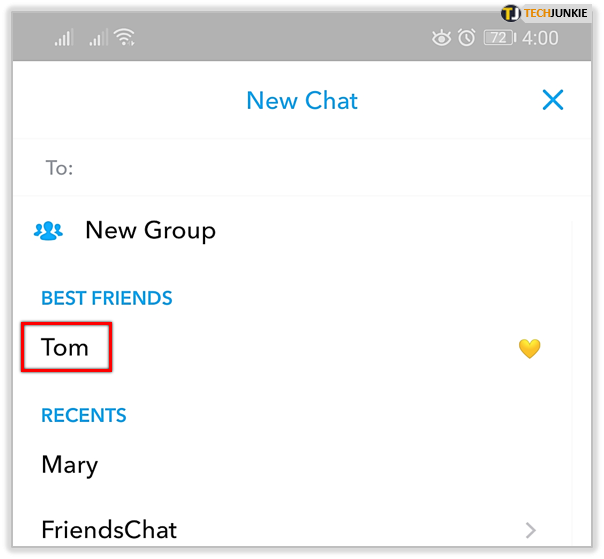
Task: Tap the yellow heart beside Tom
Action: pos(529,349)
